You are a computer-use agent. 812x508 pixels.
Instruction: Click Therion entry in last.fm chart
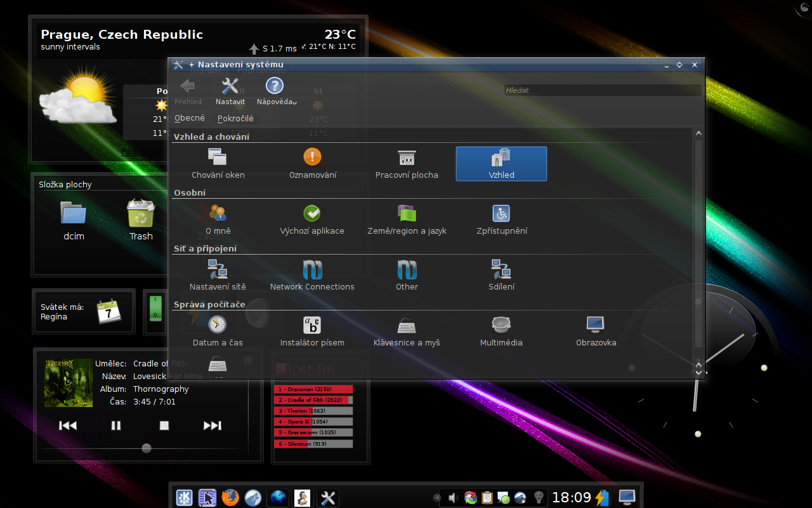pyautogui.click(x=313, y=411)
